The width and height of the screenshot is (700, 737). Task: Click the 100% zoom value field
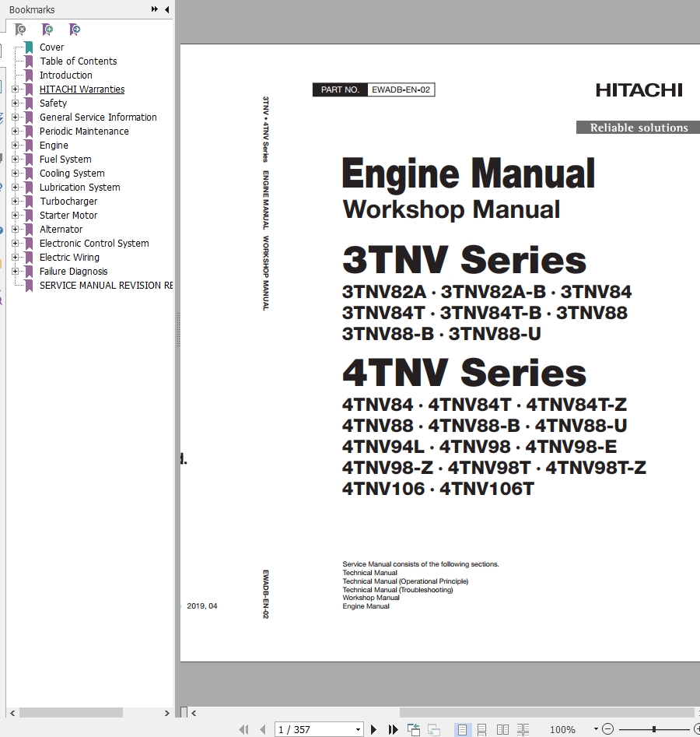563,729
